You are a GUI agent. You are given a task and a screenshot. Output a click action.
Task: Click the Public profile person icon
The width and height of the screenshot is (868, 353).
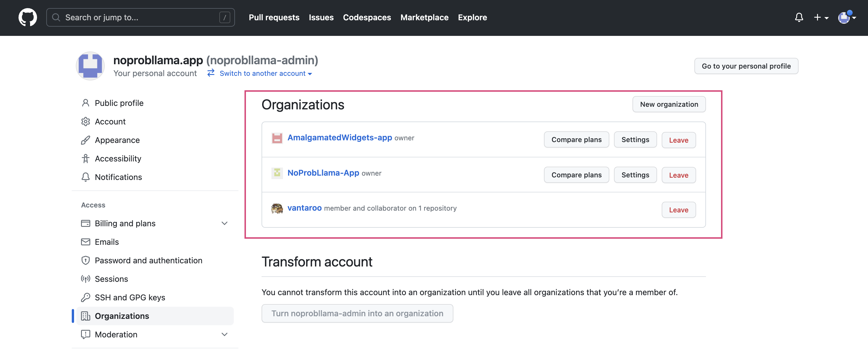pos(86,103)
